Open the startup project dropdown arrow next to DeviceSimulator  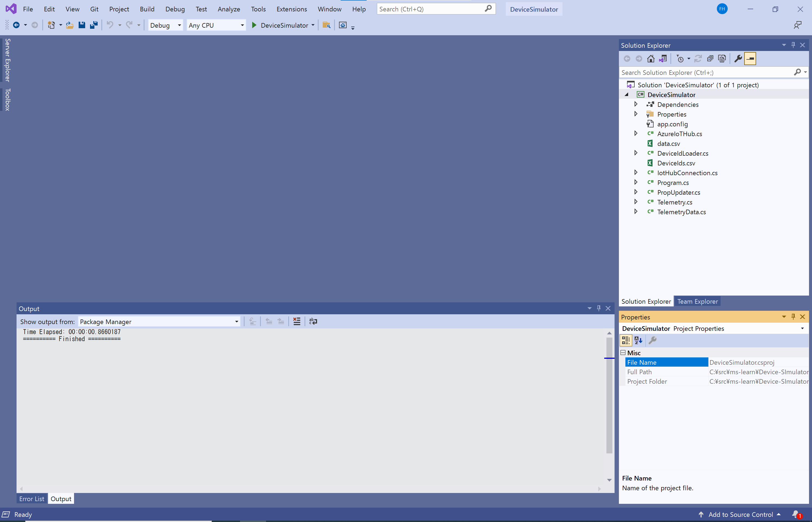tap(313, 25)
